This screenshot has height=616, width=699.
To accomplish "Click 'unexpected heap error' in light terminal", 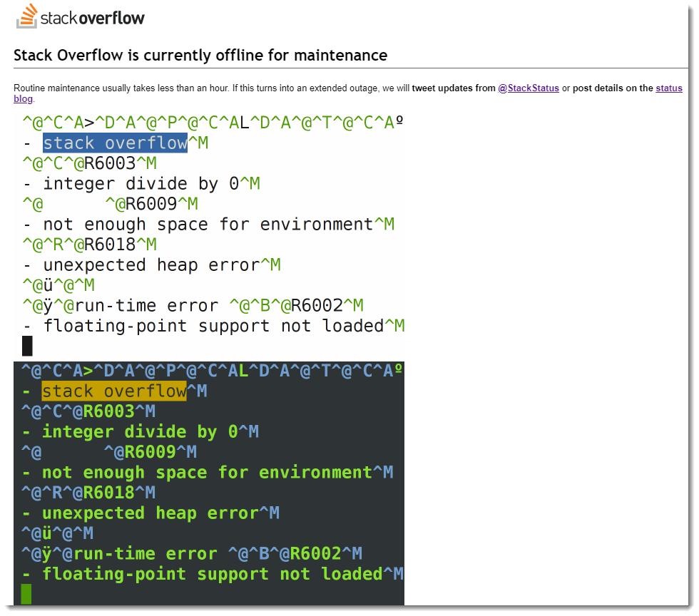I will click(151, 265).
